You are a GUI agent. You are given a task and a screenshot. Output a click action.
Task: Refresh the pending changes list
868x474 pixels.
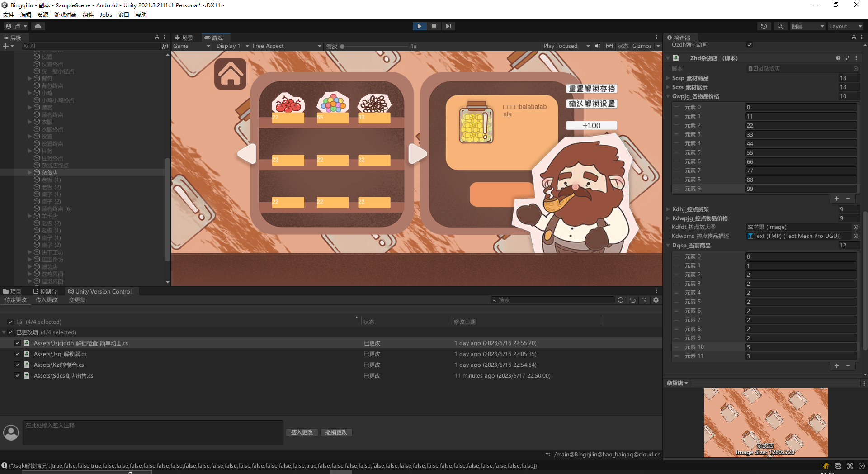click(621, 300)
